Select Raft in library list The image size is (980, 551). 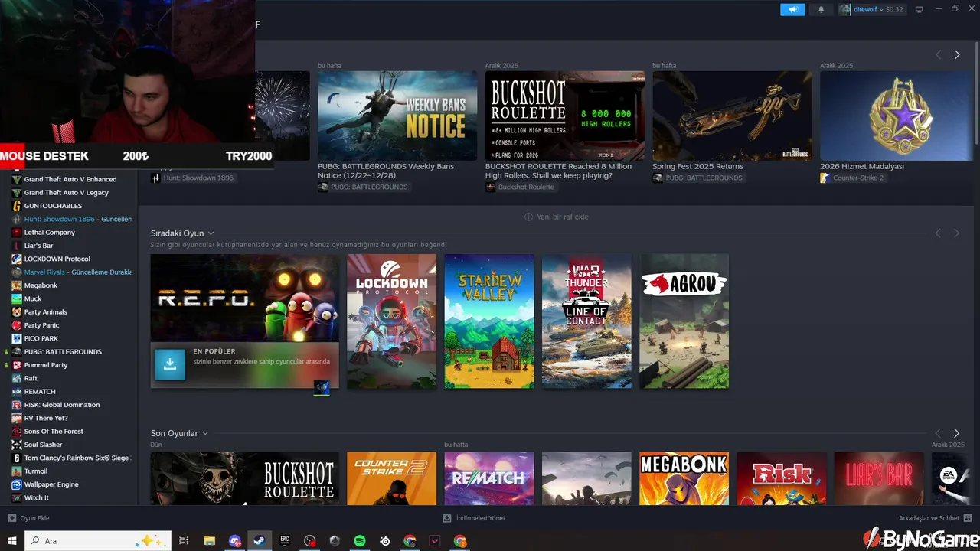click(x=31, y=378)
